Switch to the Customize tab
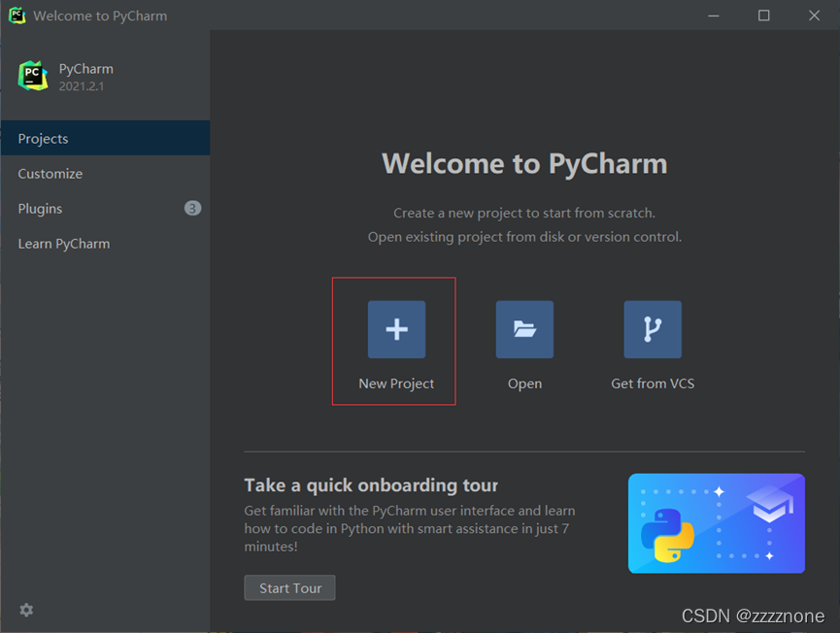This screenshot has width=840, height=633. click(106, 174)
